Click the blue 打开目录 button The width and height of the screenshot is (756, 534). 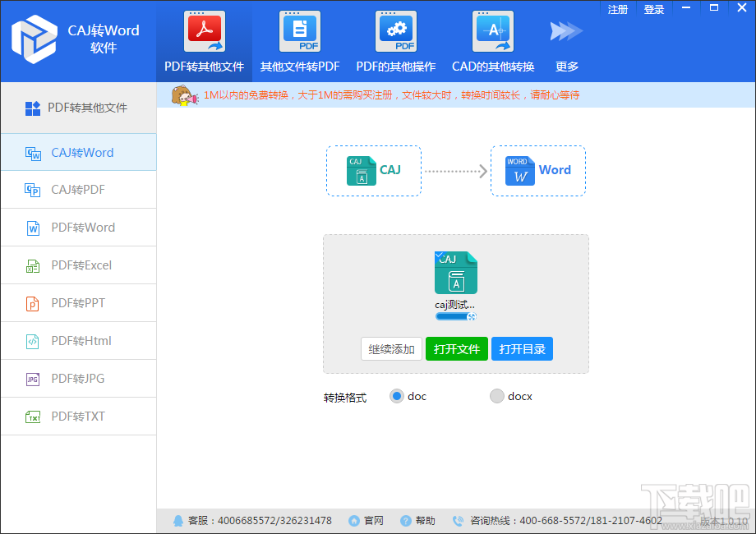point(522,349)
